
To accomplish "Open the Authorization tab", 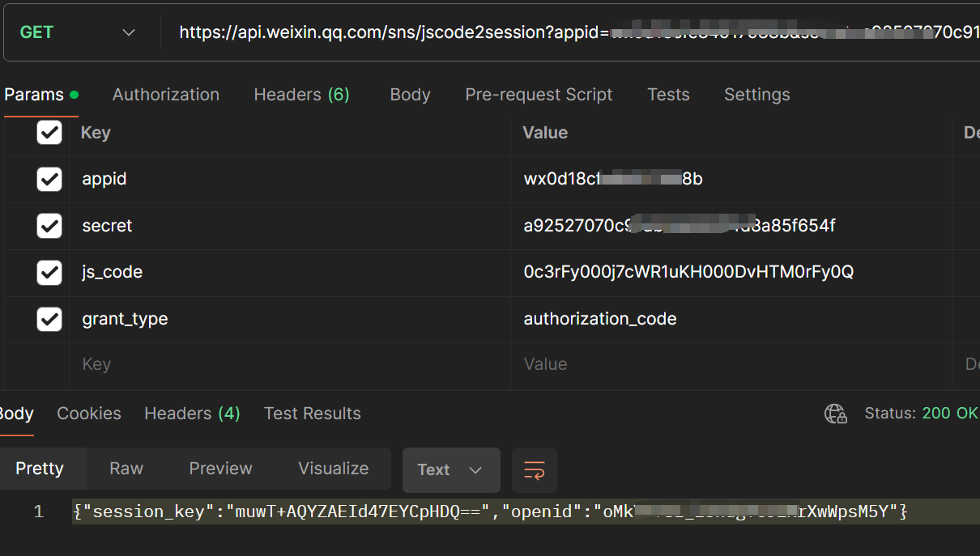I will 166,95.
